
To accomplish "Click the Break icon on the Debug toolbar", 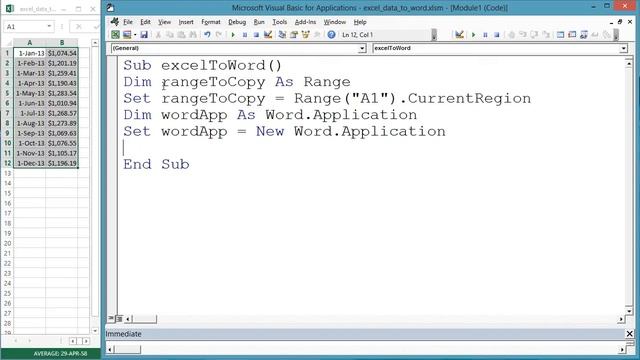I will [485, 35].
